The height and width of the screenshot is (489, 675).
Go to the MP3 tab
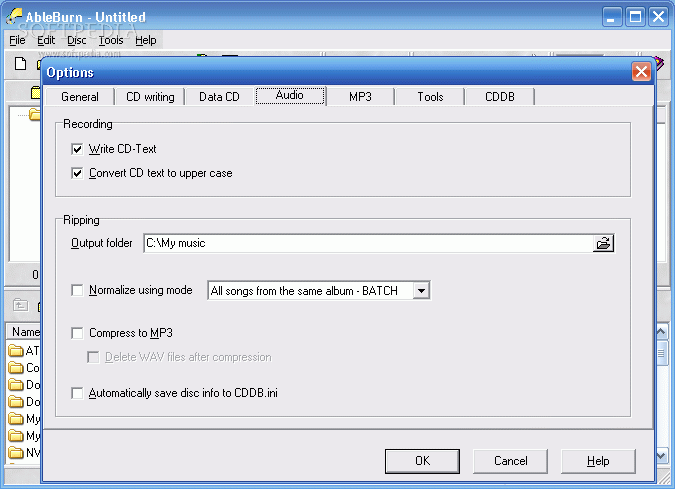360,97
